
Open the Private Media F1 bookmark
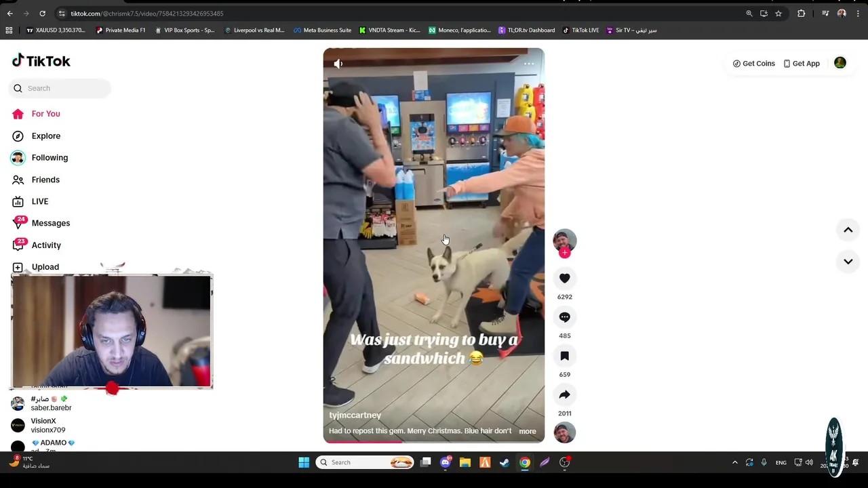tap(121, 30)
